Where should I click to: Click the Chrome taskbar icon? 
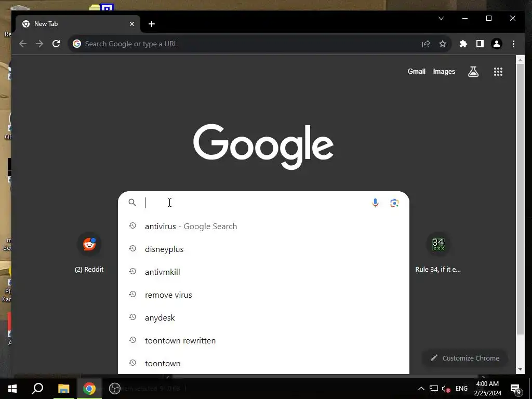click(x=89, y=389)
